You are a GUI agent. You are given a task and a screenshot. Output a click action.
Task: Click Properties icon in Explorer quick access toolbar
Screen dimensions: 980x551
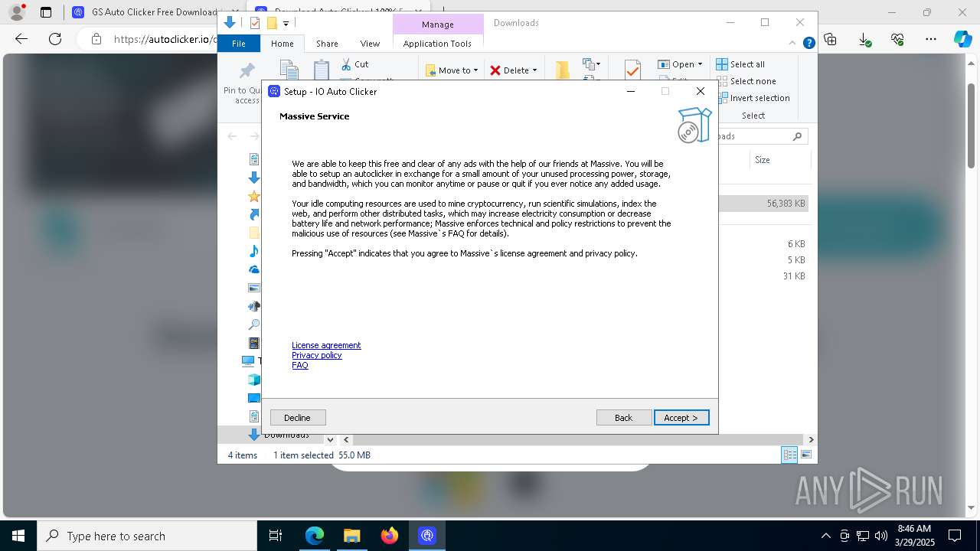[x=255, y=23]
